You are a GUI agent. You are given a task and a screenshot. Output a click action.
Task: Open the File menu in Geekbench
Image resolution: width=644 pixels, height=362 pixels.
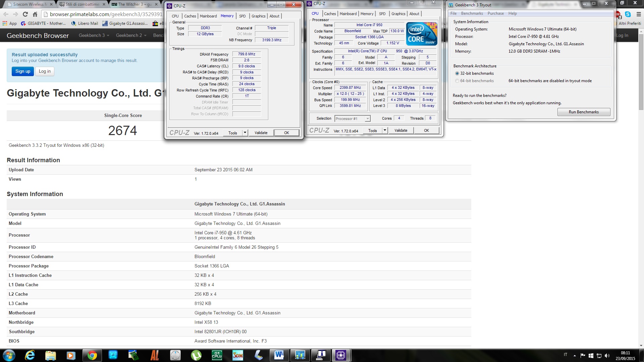coord(453,13)
